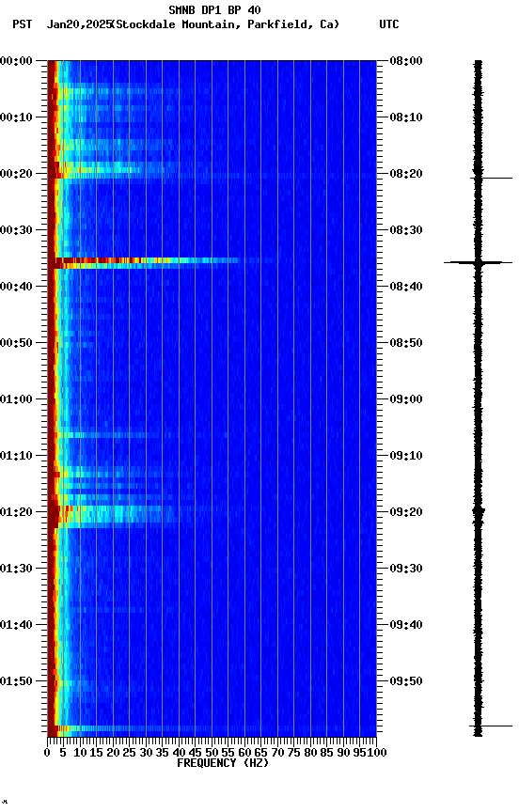519x812 pixels.
Task: Click the 'PST' timezone label
Action: (x=23, y=24)
